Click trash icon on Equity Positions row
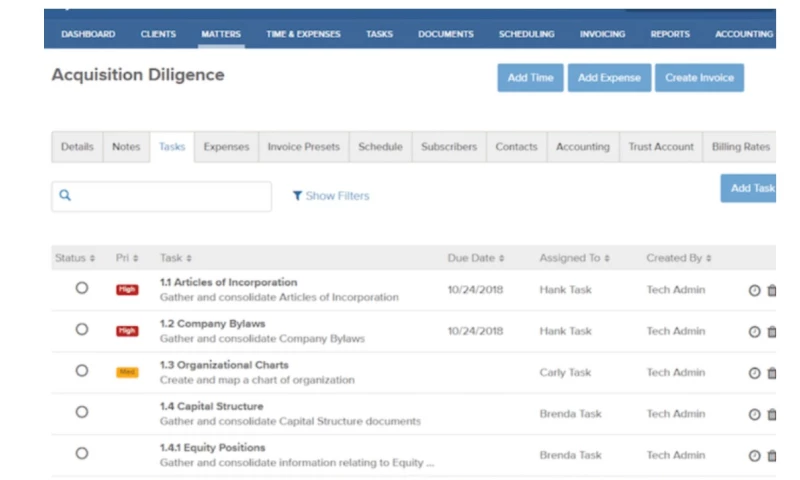 click(x=771, y=456)
